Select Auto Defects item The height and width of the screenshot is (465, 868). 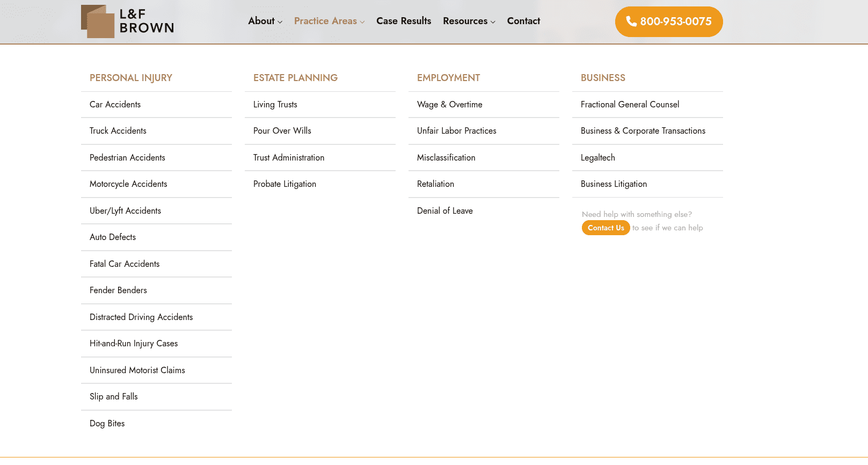tap(156, 237)
